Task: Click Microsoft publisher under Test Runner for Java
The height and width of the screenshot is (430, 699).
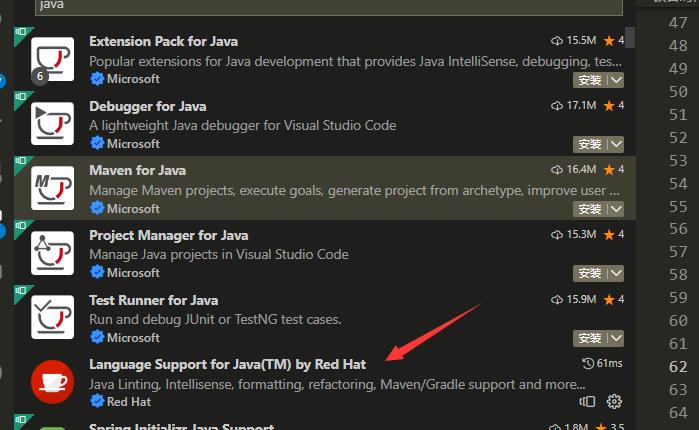Action: (x=133, y=338)
